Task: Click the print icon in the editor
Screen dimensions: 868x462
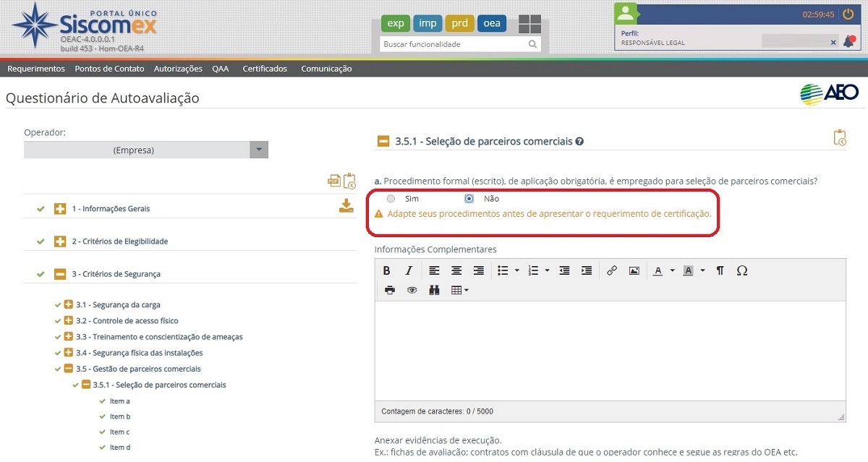Action: point(390,290)
